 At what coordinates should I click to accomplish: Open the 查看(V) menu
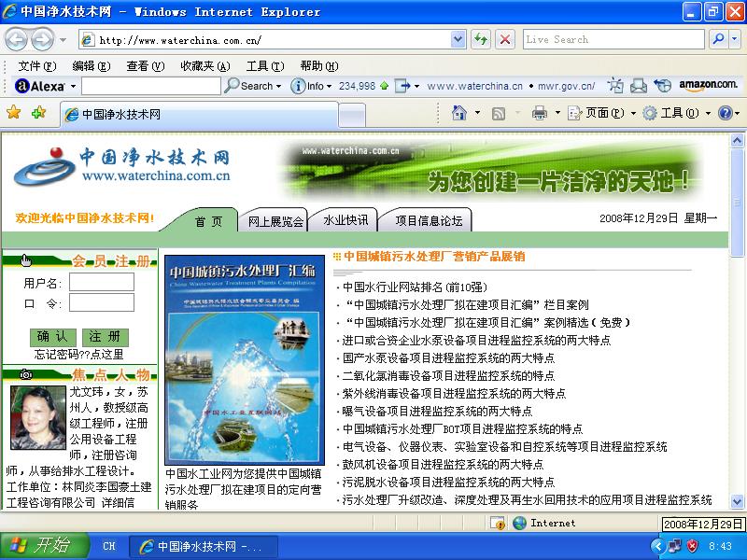click(x=146, y=66)
